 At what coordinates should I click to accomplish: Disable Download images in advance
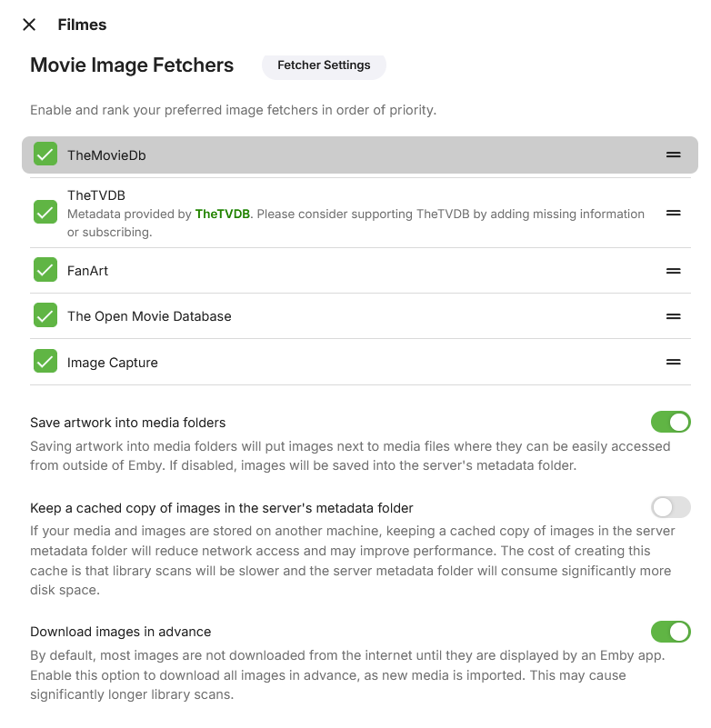(670, 632)
